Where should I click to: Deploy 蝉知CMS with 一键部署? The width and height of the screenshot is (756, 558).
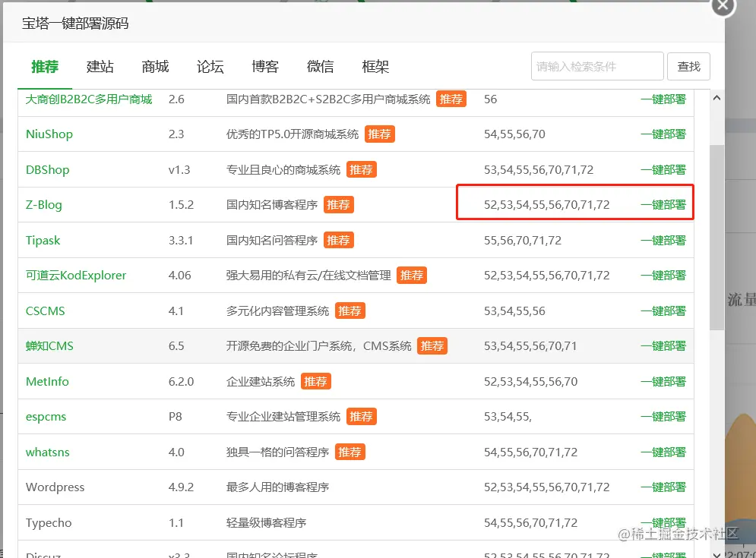tap(663, 346)
